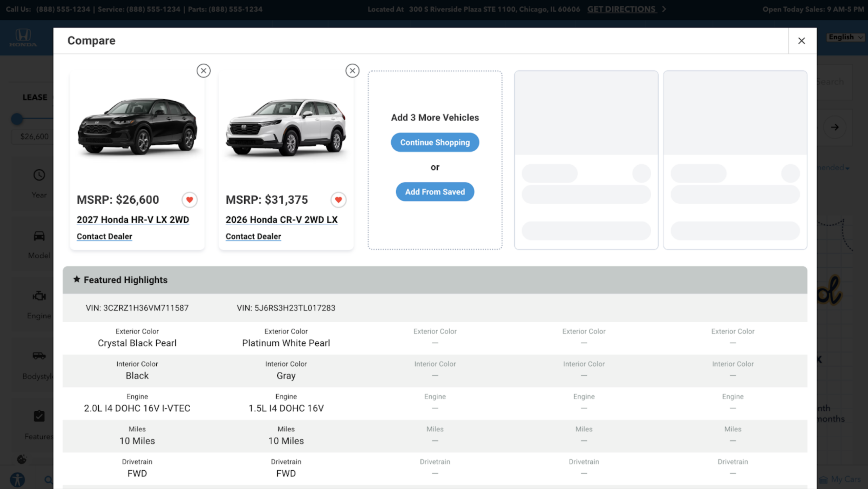Click the Crystal Black Pearl exterior color

(x=137, y=343)
